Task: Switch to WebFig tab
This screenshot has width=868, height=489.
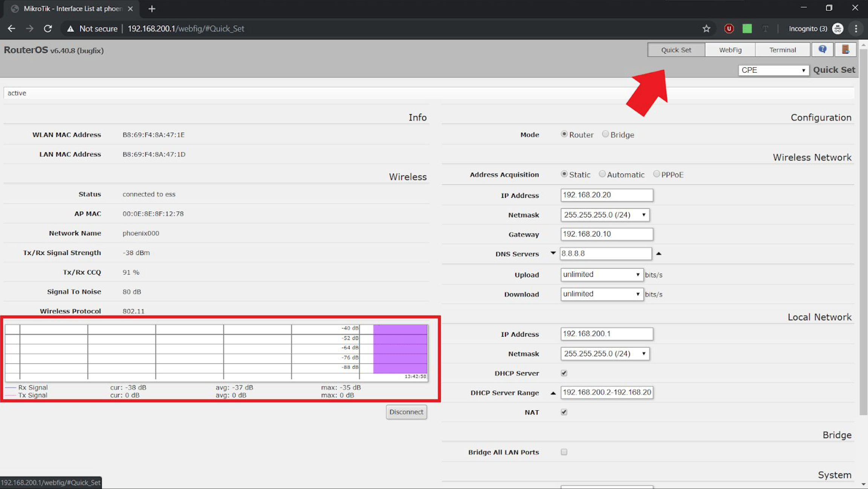Action: click(x=730, y=50)
